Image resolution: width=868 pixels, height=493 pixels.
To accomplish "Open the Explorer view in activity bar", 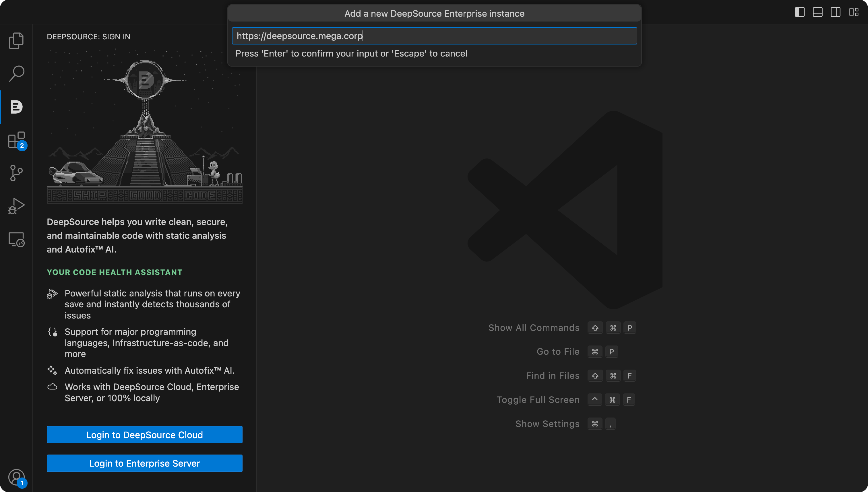I will [x=16, y=41].
